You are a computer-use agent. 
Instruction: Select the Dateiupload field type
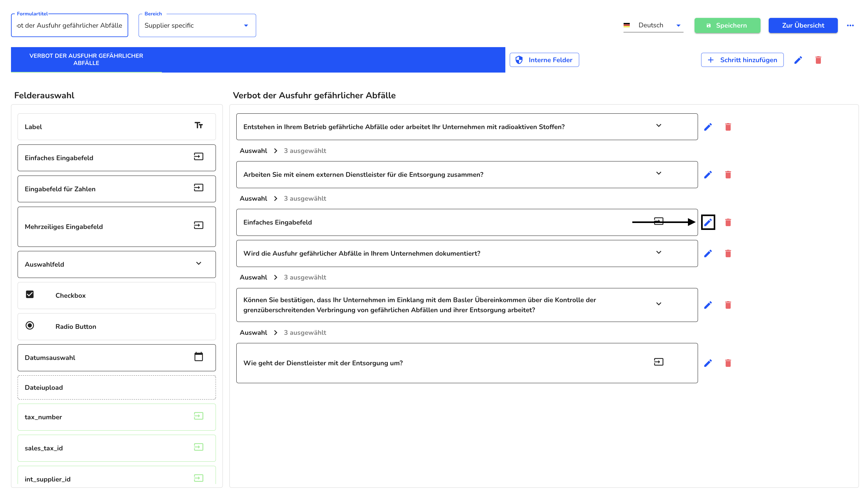tap(117, 388)
